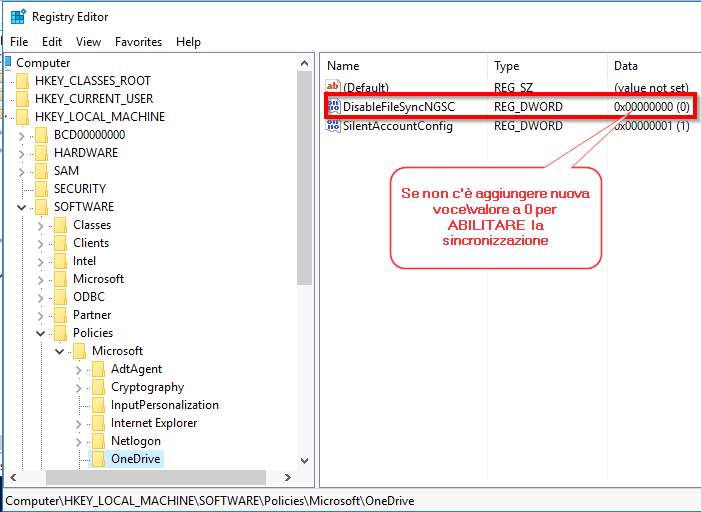This screenshot has width=701, height=512.
Task: Open the File menu
Action: point(19,42)
